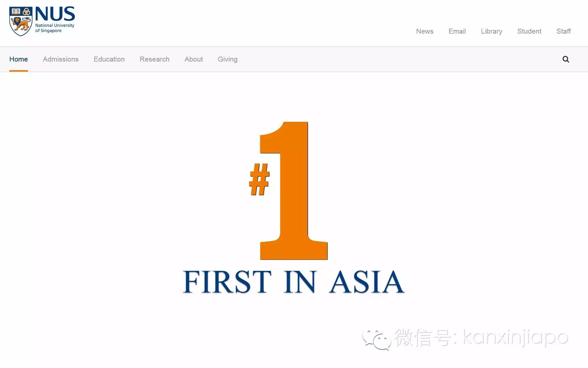The image size is (588, 368).
Task: Go to the Education section
Action: tap(109, 59)
